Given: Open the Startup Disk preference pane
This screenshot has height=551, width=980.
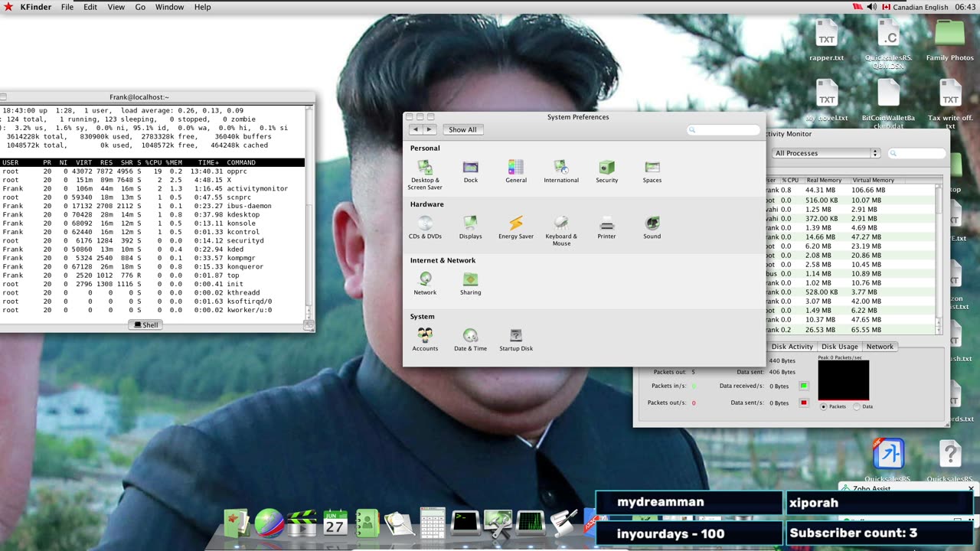Looking at the screenshot, I should pyautogui.click(x=516, y=339).
